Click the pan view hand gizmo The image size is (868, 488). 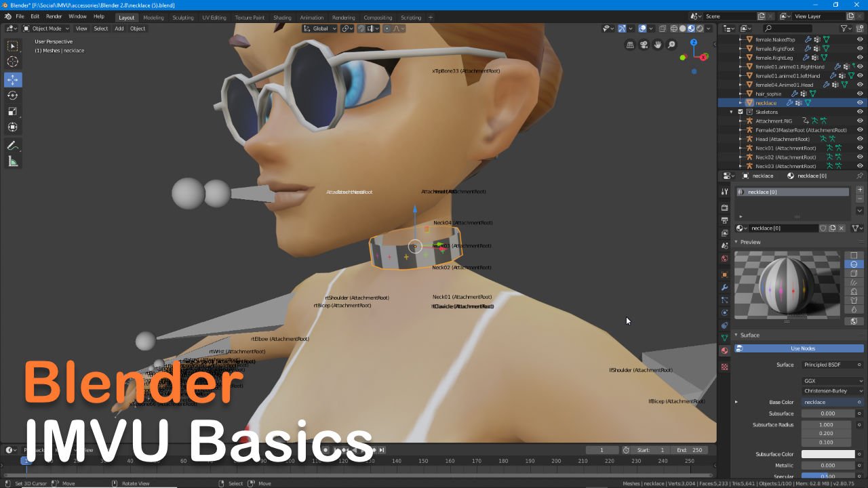(658, 45)
